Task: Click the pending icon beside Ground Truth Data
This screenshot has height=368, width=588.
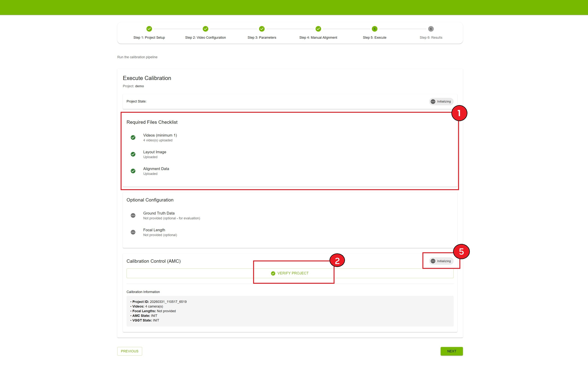Action: point(133,215)
